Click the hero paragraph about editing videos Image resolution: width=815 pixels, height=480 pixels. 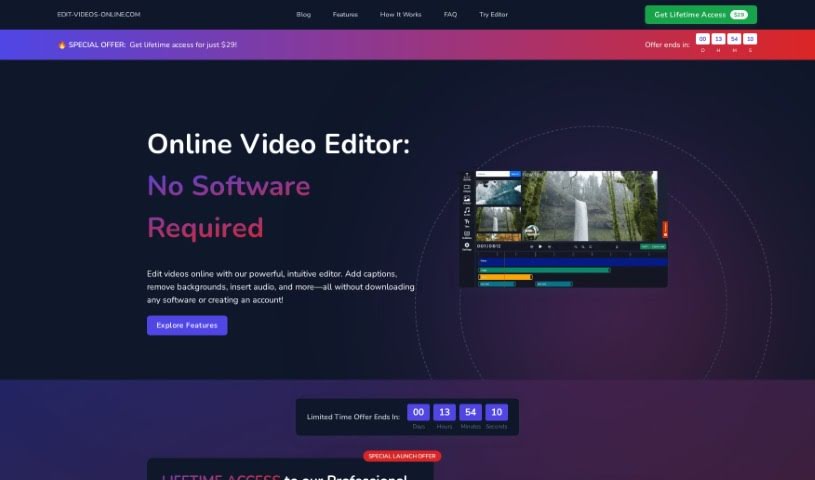(x=281, y=287)
